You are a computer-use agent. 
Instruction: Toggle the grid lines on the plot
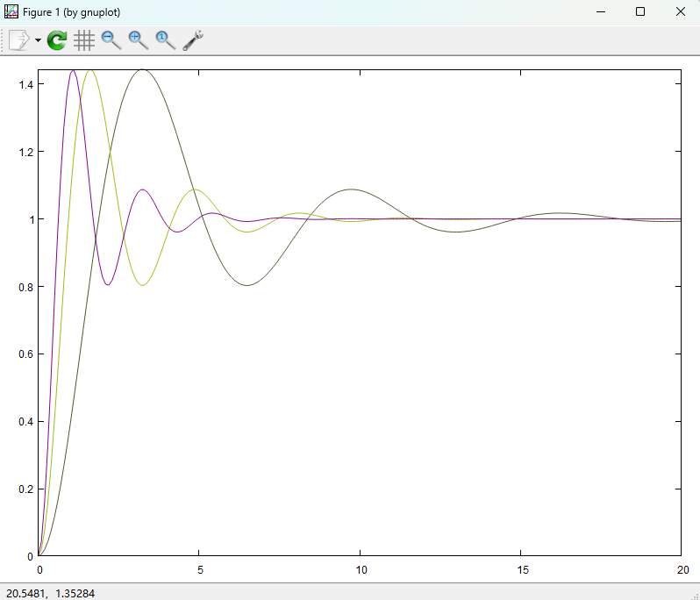point(84,39)
